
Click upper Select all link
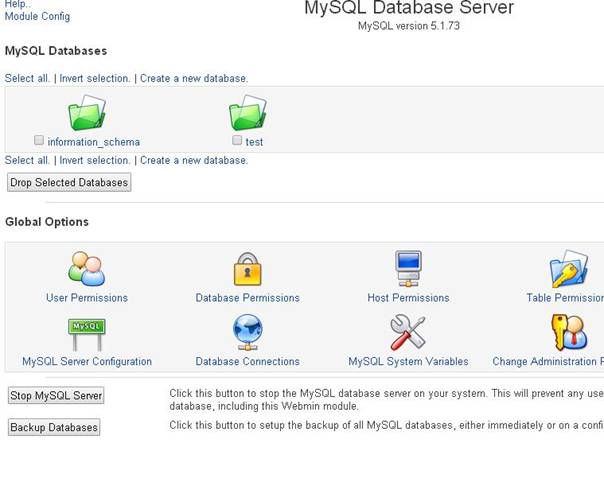(x=27, y=78)
